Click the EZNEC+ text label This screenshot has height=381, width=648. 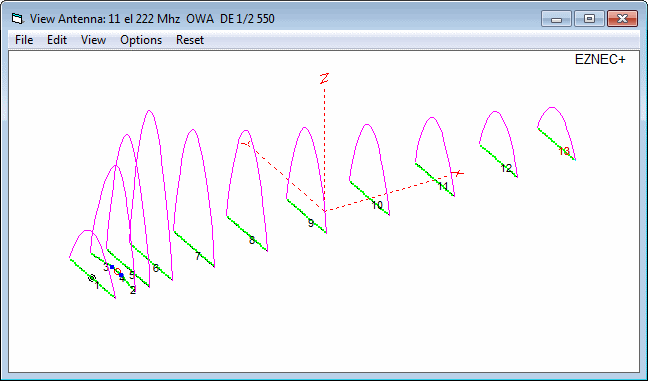[600, 60]
